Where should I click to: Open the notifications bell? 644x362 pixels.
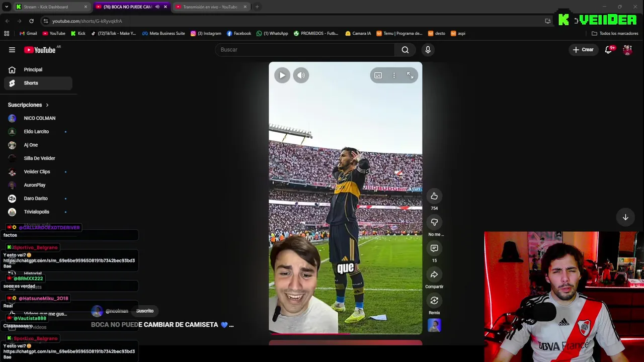pos(609,50)
